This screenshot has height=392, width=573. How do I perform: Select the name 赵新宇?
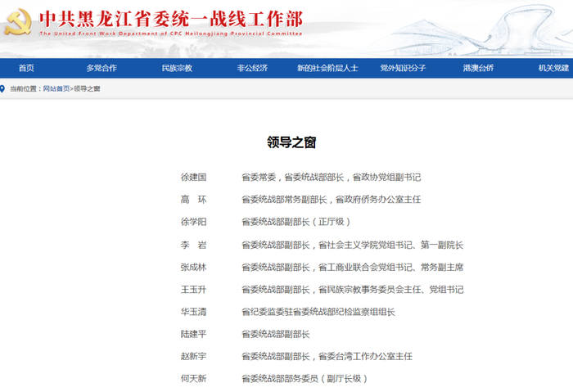[x=194, y=356]
